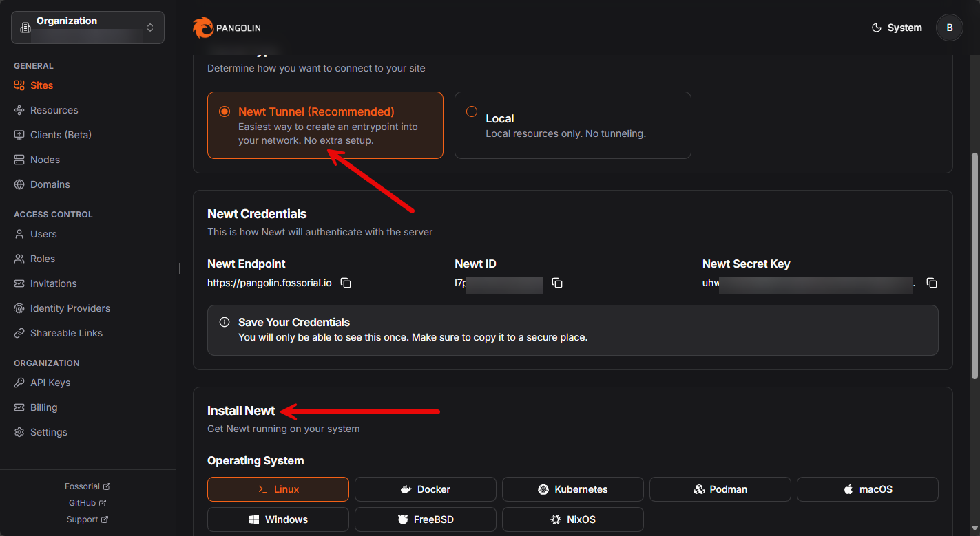Image resolution: width=980 pixels, height=536 pixels.
Task: Select Newt Tunnel (Recommended) radio option
Action: coord(225,111)
